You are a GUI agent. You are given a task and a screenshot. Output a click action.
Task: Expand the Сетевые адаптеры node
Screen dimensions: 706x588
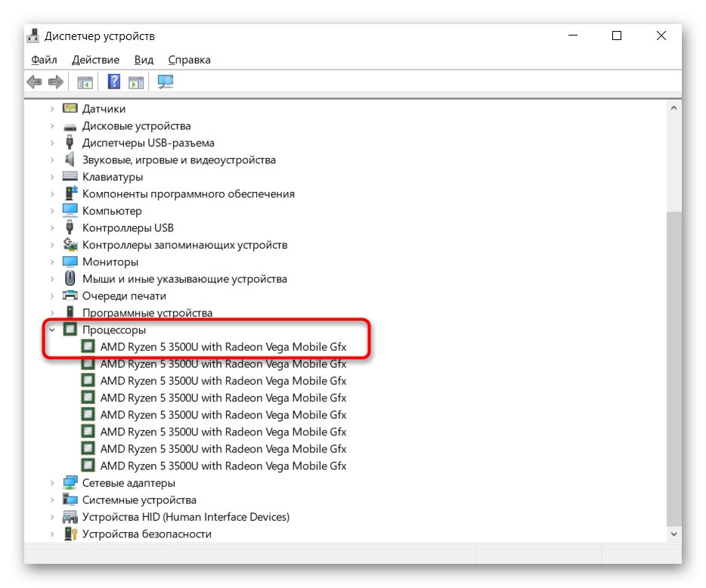[x=52, y=483]
